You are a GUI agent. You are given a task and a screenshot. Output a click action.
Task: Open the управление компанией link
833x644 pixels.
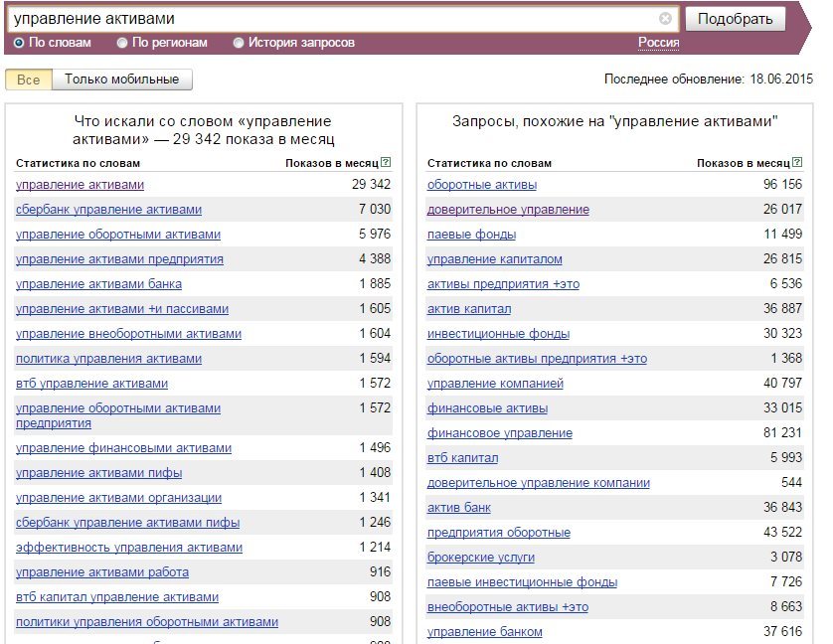click(x=495, y=384)
